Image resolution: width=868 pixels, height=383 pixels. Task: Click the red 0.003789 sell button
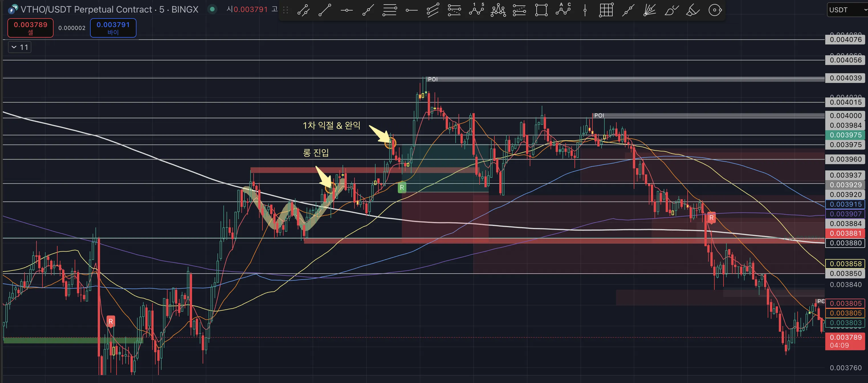(30, 28)
